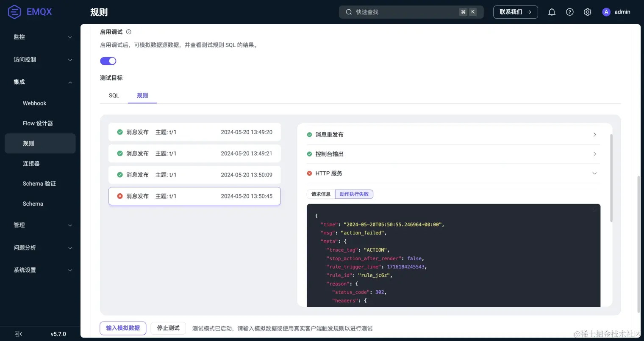Collapse the HTTP 服务 action row chevron
644x341 pixels.
[594, 173]
